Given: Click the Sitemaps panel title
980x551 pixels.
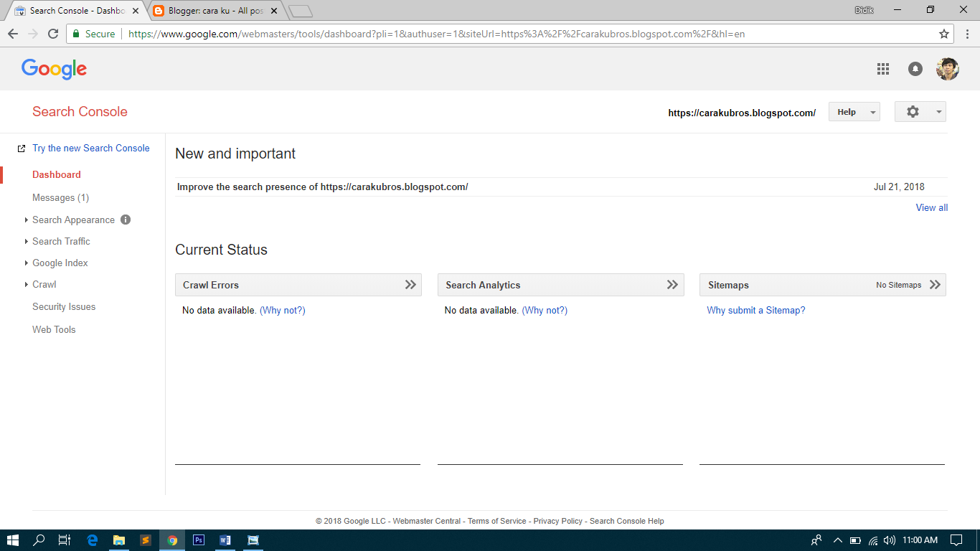Looking at the screenshot, I should coord(728,286).
